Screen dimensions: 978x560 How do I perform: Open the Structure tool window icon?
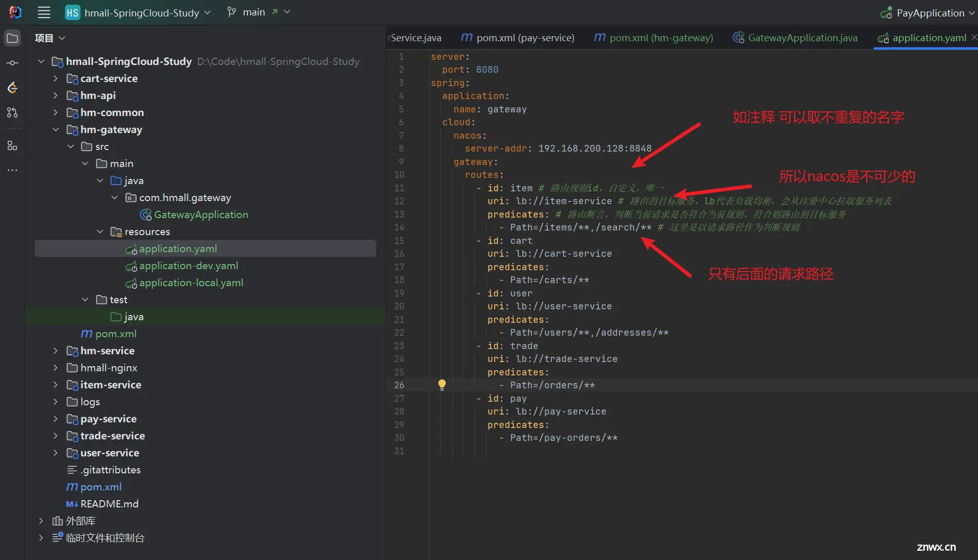click(x=12, y=146)
